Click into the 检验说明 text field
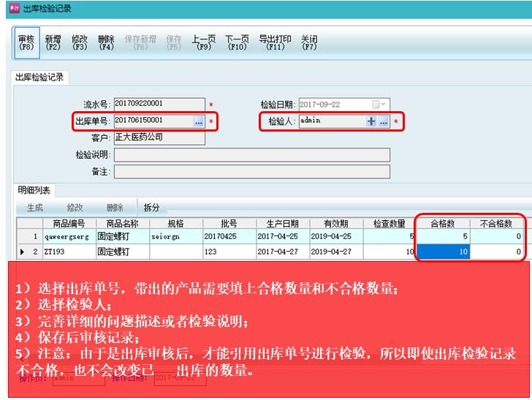 point(251,155)
